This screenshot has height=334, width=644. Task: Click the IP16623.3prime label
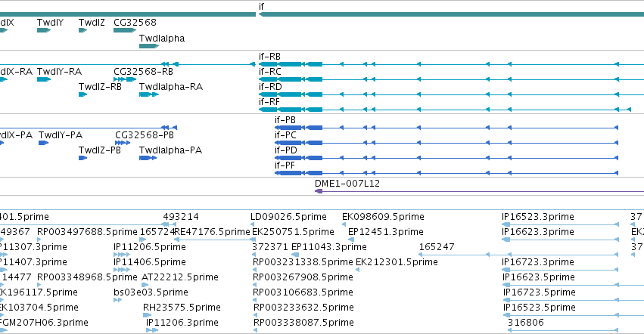click(x=537, y=232)
